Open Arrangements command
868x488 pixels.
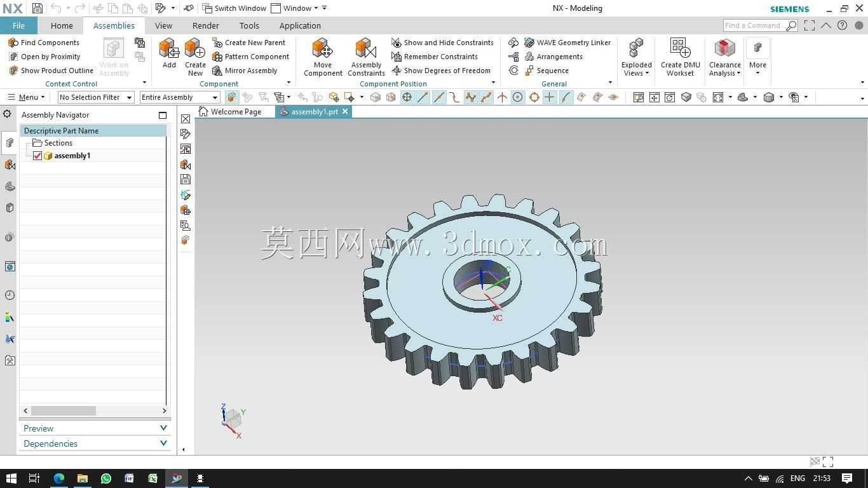tap(553, 57)
